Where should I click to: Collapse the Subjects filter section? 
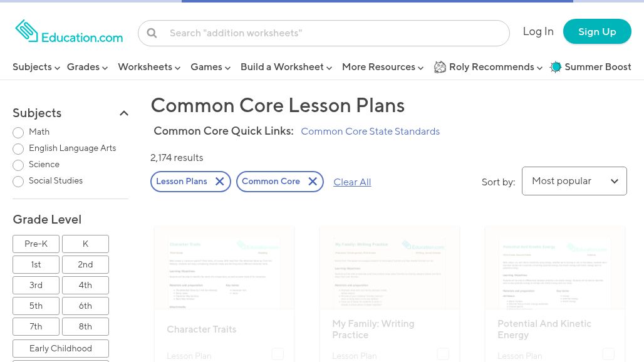click(x=123, y=113)
